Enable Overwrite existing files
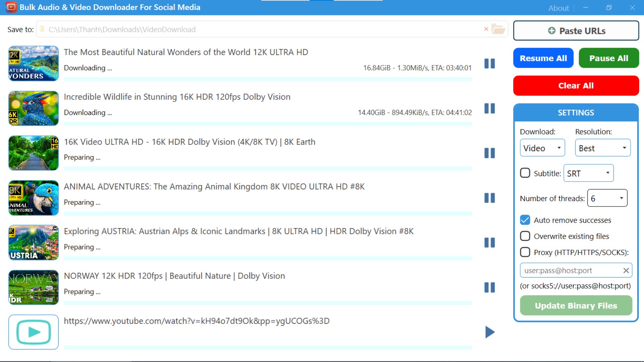 525,236
